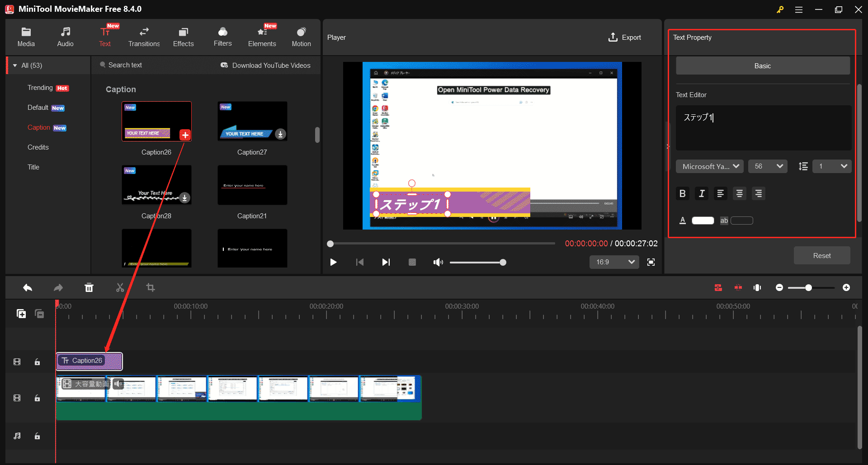Screen dimensions: 868x465
Task: Open the Filters panel
Action: 222,36
